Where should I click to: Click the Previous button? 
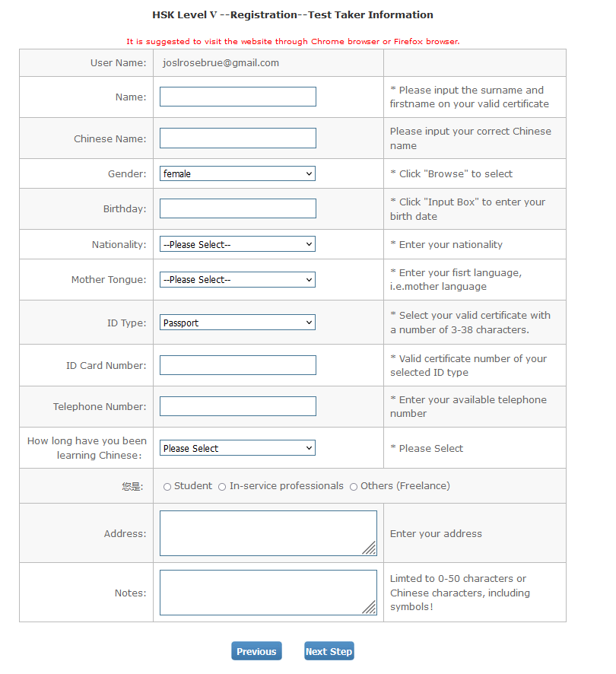256,651
